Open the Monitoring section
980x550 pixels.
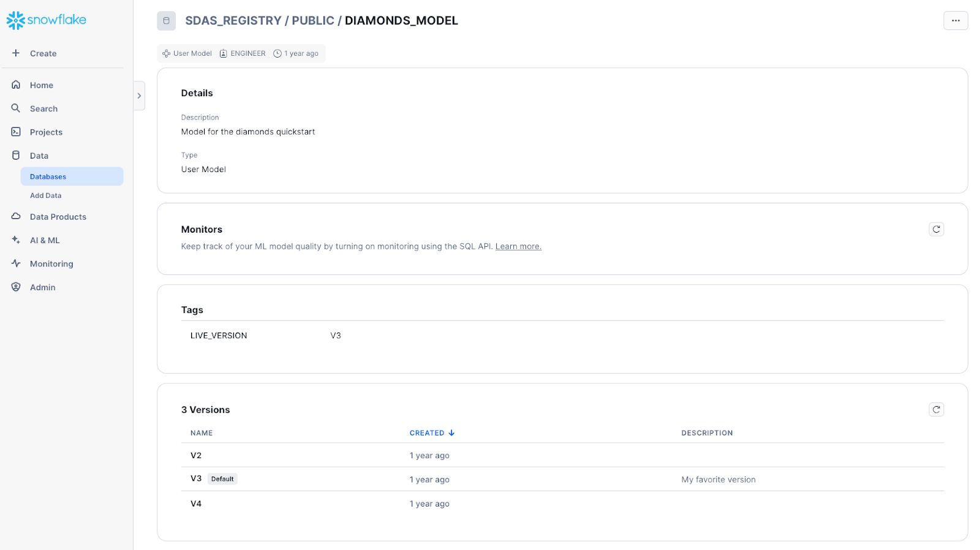click(51, 264)
